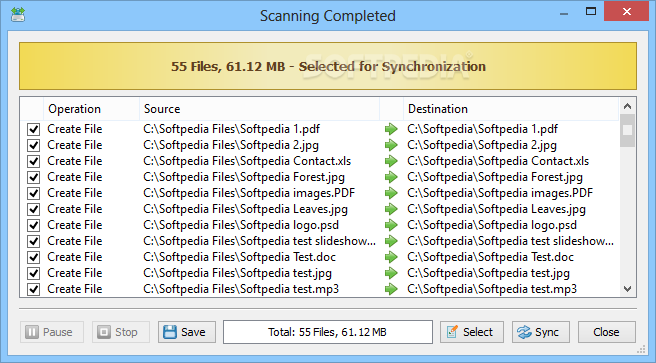
Task: Click the green arrow for Softpedia 1.pdf
Action: (391, 129)
